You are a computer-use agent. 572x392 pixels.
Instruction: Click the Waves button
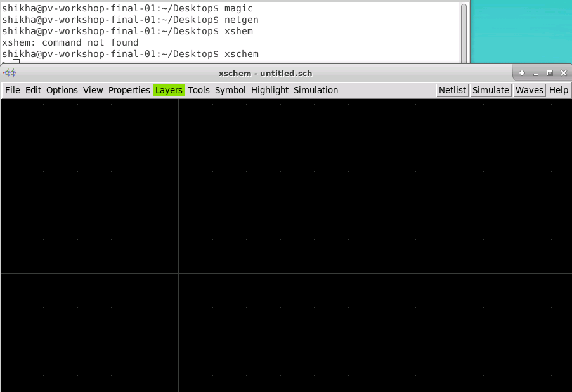click(529, 90)
